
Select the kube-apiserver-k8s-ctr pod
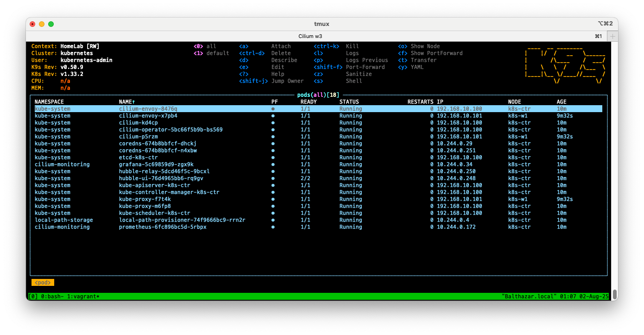(155, 185)
